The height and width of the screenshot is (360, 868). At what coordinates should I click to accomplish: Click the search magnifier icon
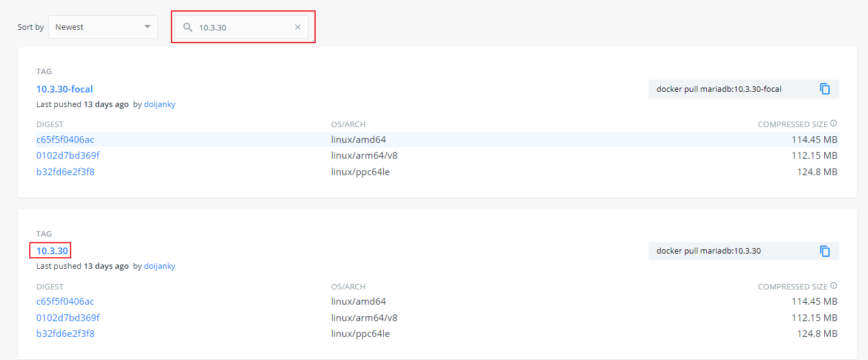tap(188, 27)
